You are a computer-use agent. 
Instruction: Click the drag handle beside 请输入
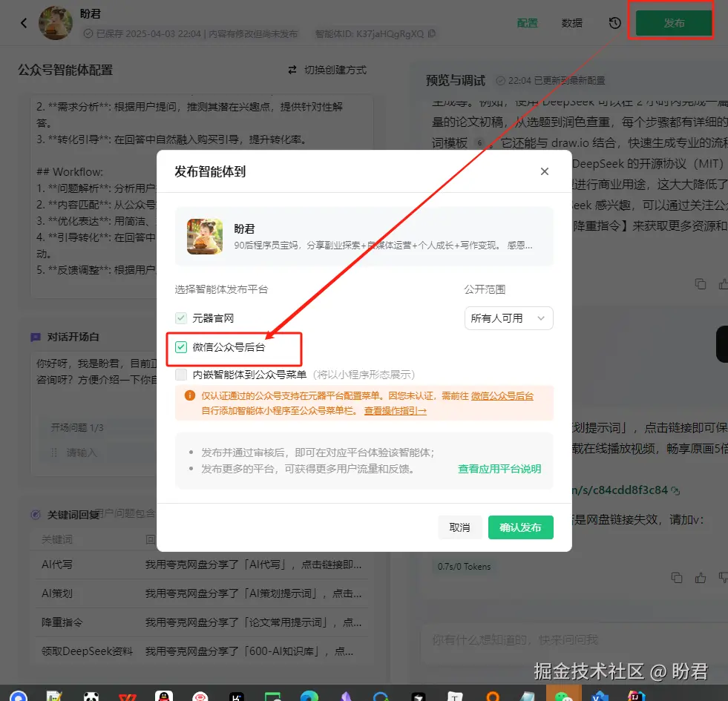click(54, 452)
